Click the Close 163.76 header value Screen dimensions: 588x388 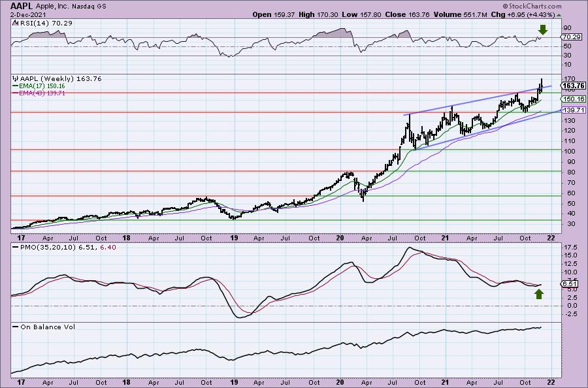click(x=408, y=14)
